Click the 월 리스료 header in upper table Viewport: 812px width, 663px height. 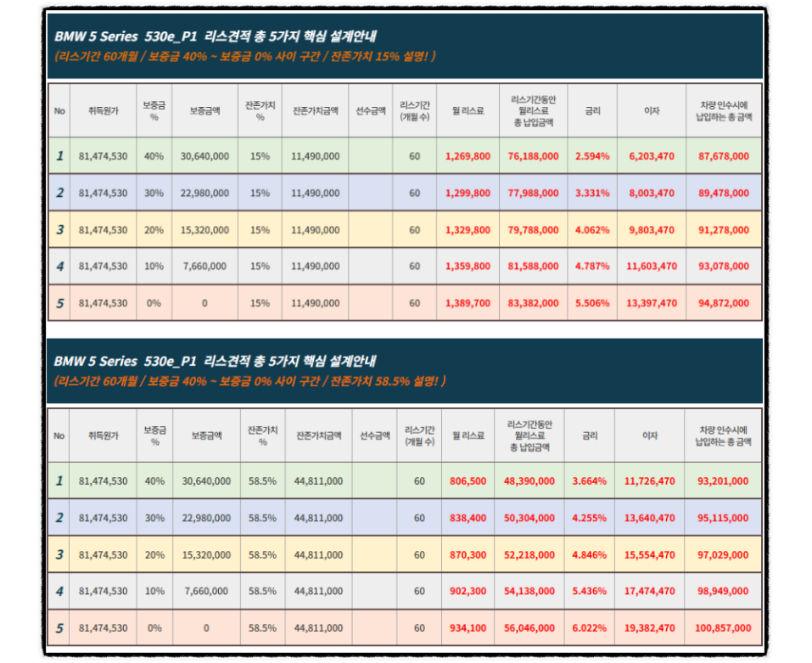tap(468, 110)
